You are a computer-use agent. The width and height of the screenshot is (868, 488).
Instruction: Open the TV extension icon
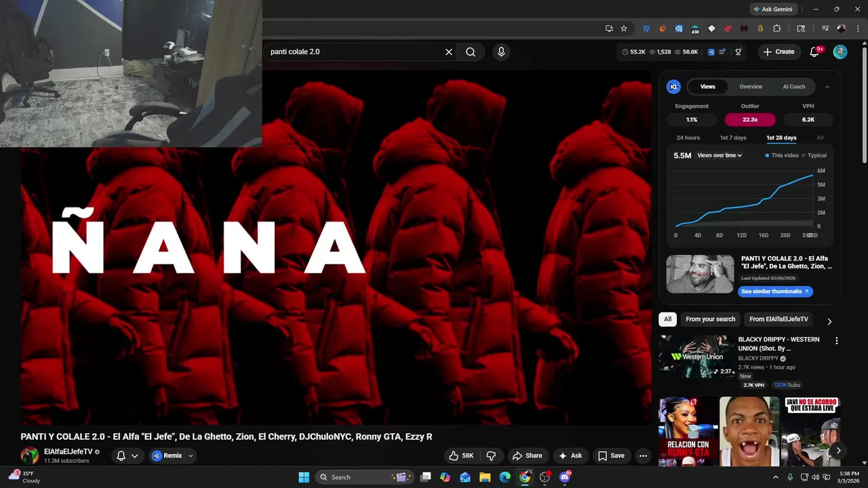(x=646, y=28)
